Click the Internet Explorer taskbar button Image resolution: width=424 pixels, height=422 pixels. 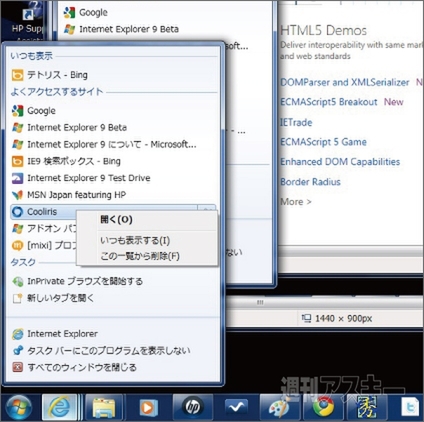60,407
